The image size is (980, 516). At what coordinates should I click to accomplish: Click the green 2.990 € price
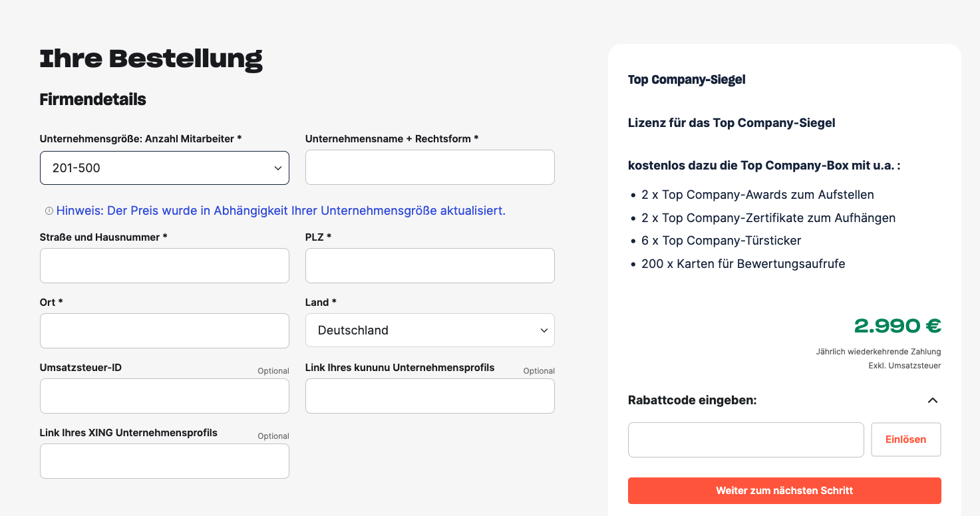tap(898, 326)
